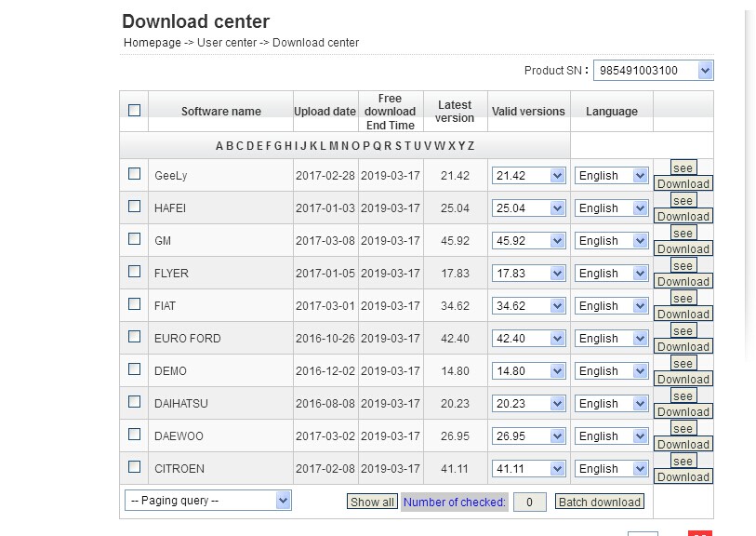Open DAEWOO valid versions 26.95 dropdown
Image resolution: width=756 pixels, height=536 pixels.
click(x=528, y=435)
